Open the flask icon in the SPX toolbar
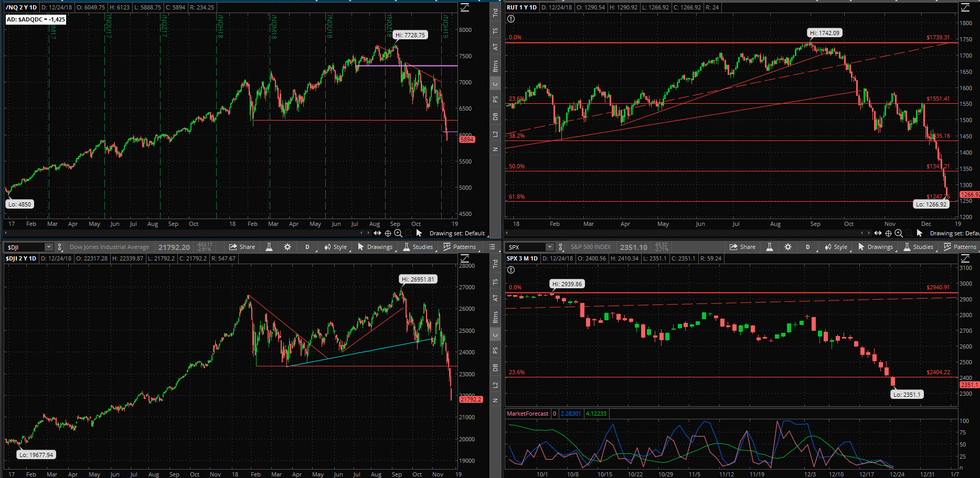This screenshot has width=980, height=478. 770,247
